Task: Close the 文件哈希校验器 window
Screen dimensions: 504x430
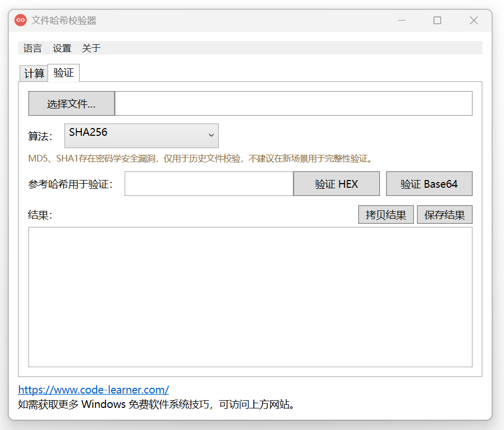Action: (474, 20)
